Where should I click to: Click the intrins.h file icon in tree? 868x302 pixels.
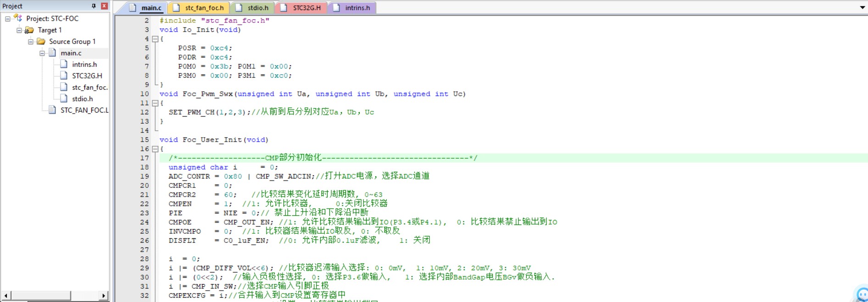[x=64, y=64]
